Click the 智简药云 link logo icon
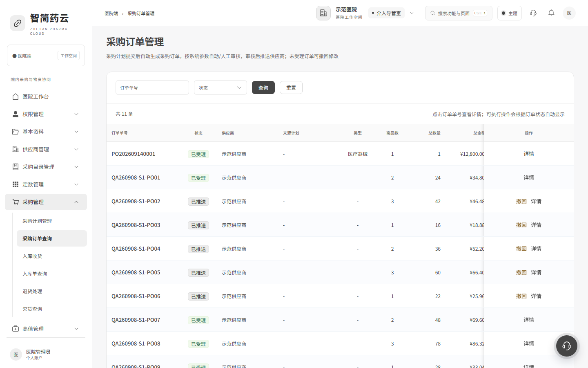 coord(18,23)
